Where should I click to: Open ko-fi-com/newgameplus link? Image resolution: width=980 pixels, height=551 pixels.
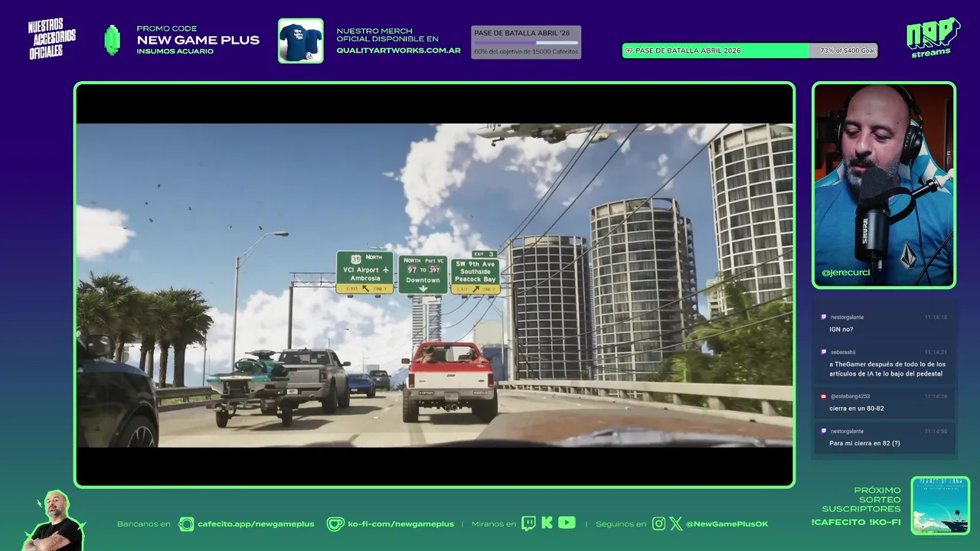click(x=400, y=524)
